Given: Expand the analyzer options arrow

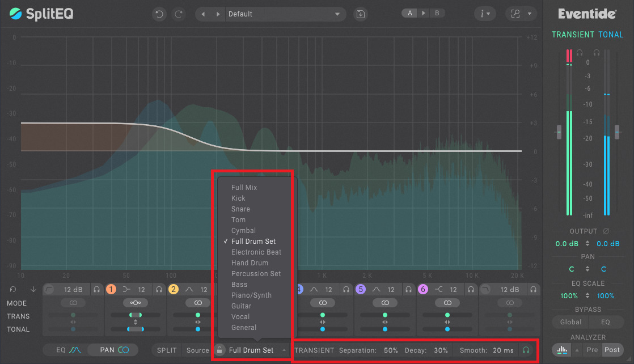Looking at the screenshot, I should coord(577,350).
